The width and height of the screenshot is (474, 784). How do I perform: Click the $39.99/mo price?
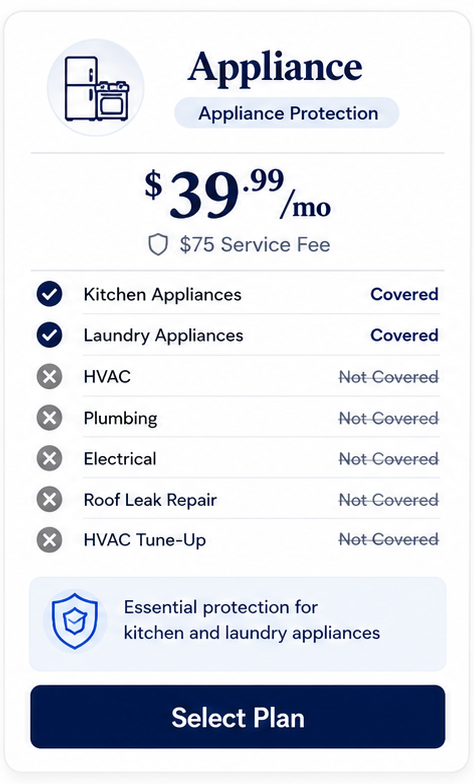coord(238,194)
